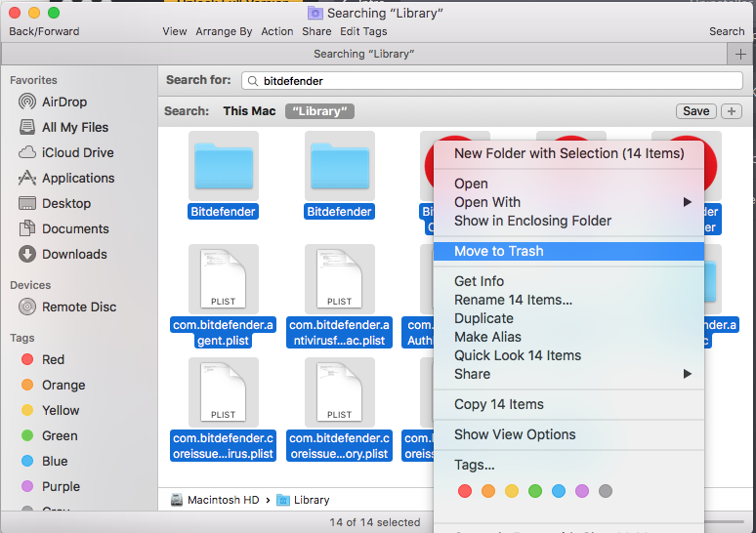
Task: Click the Macintosh HD path icon
Action: (176, 500)
